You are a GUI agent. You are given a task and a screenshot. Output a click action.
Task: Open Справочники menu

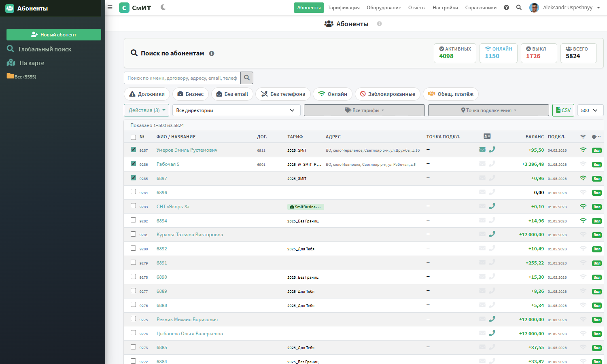481,8
